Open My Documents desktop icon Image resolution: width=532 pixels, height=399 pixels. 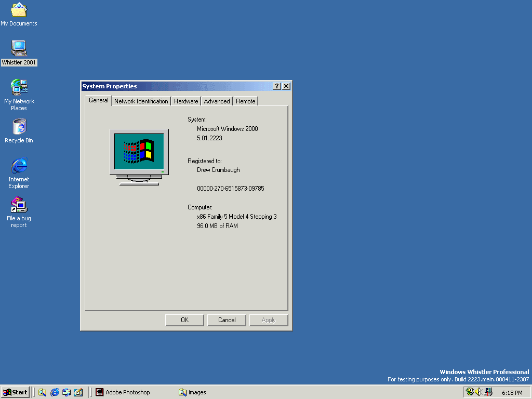(x=19, y=14)
